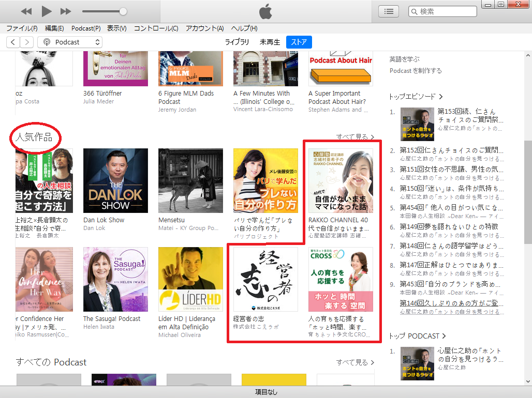Open the Podcast media type dropdown
Image resolution: width=532 pixels, height=398 pixels.
tap(70, 42)
